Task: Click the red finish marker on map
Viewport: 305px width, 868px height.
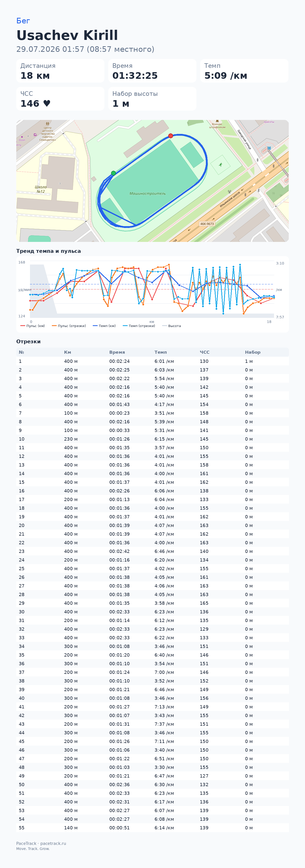Action: click(x=171, y=136)
